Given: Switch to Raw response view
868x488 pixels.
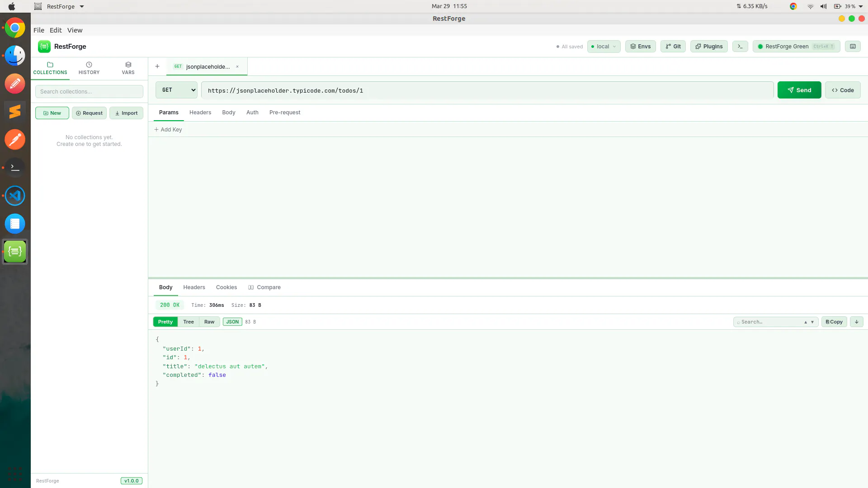Looking at the screenshot, I should point(209,322).
